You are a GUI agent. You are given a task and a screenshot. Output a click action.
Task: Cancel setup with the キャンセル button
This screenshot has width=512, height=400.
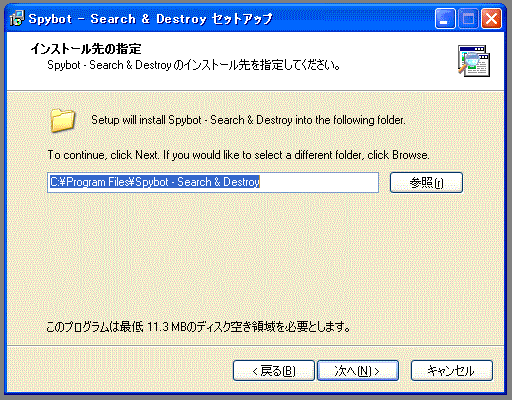pos(452,370)
